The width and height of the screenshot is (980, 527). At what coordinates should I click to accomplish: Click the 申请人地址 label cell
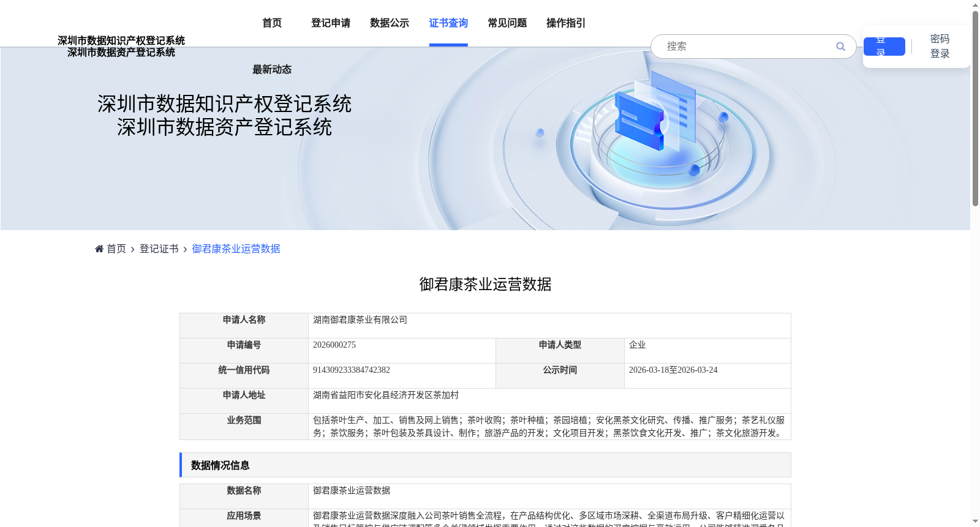point(244,401)
